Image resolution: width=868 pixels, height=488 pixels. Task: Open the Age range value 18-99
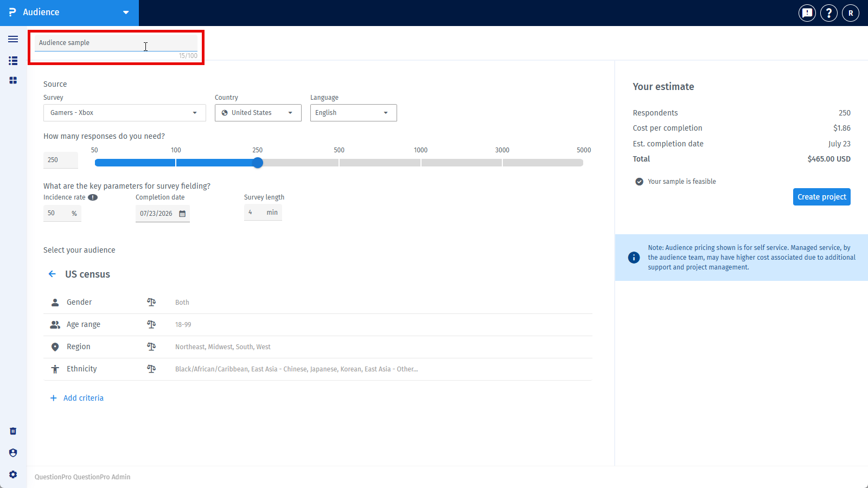183,325
